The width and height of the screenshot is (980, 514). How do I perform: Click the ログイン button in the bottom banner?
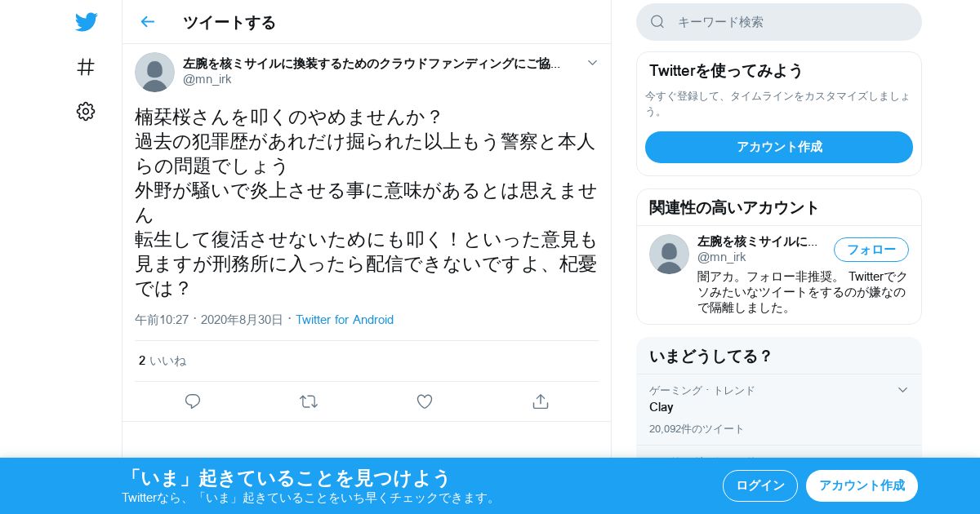(x=760, y=485)
